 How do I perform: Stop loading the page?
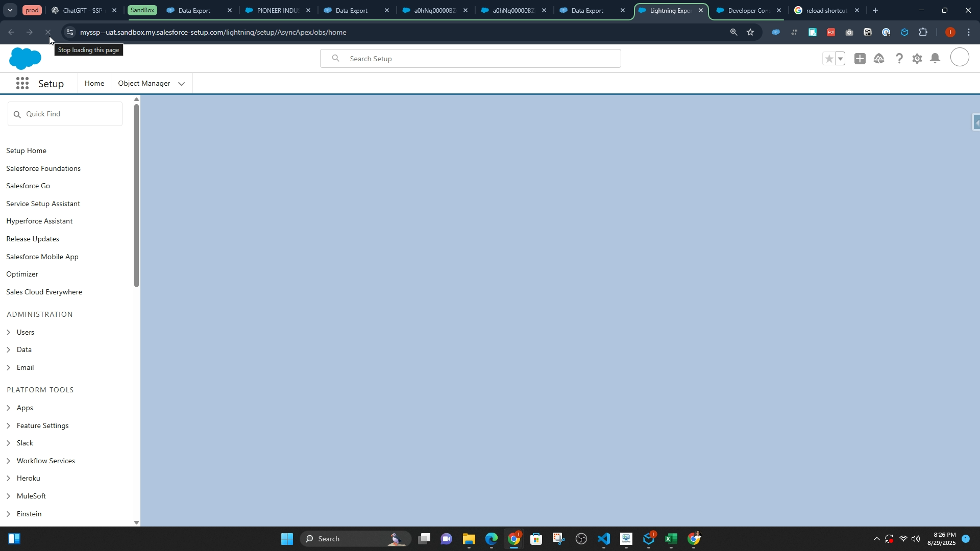[x=48, y=32]
